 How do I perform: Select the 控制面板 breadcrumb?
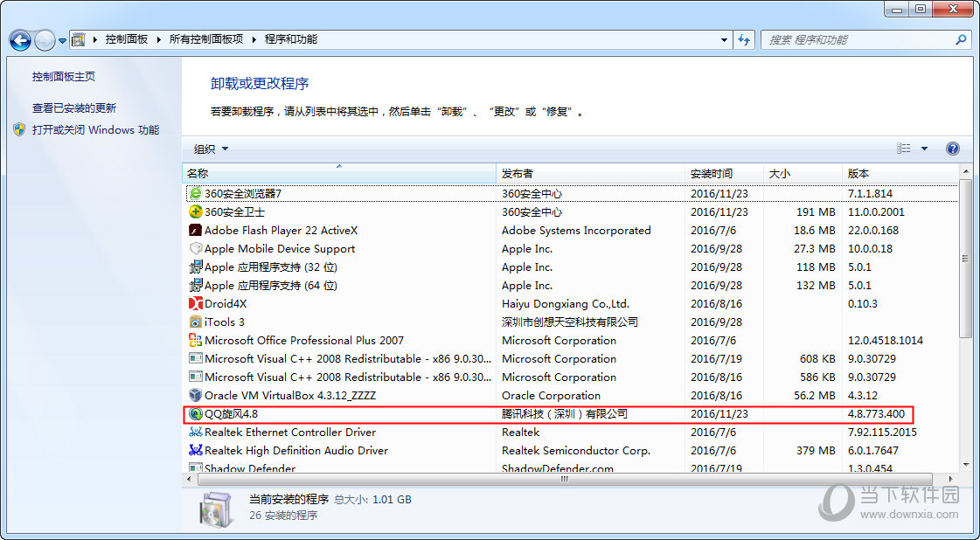pos(127,39)
